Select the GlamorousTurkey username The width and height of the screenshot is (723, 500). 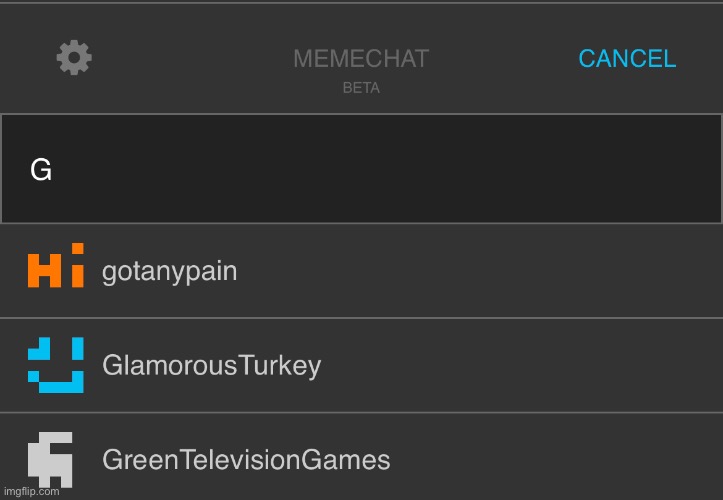click(212, 366)
